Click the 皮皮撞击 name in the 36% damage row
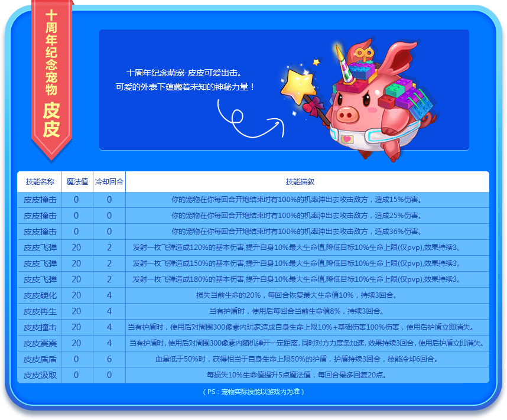This screenshot has width=507, height=420. click(40, 232)
